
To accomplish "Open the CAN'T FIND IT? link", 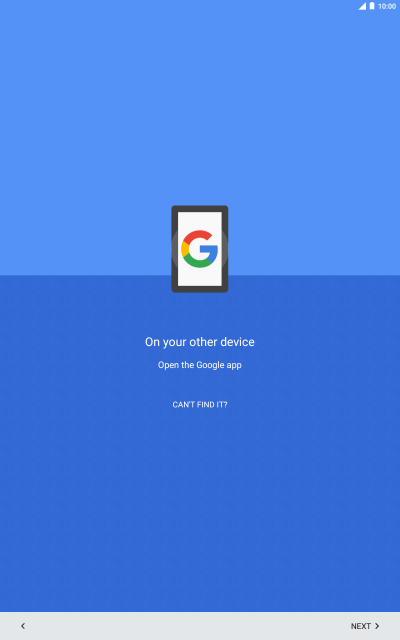I will [x=200, y=404].
